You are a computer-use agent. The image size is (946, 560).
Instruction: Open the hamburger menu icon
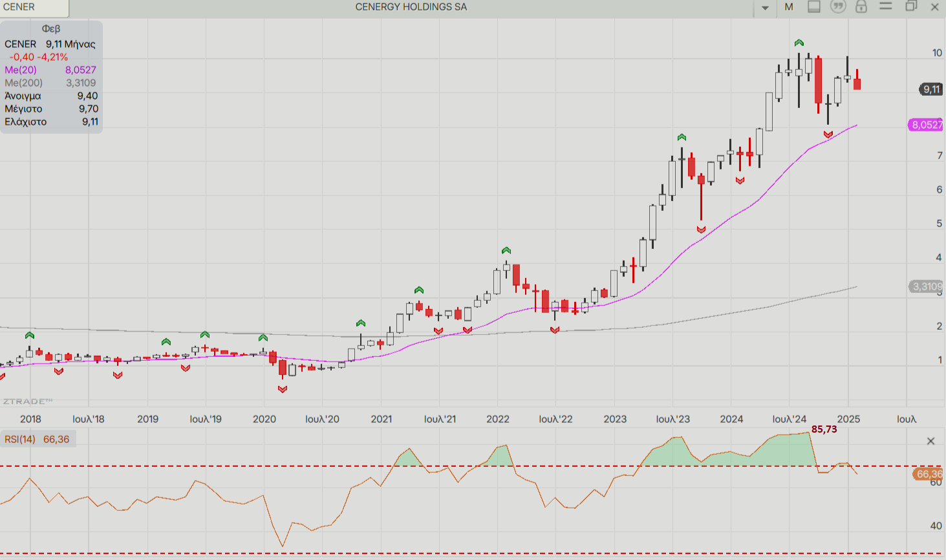(886, 6)
